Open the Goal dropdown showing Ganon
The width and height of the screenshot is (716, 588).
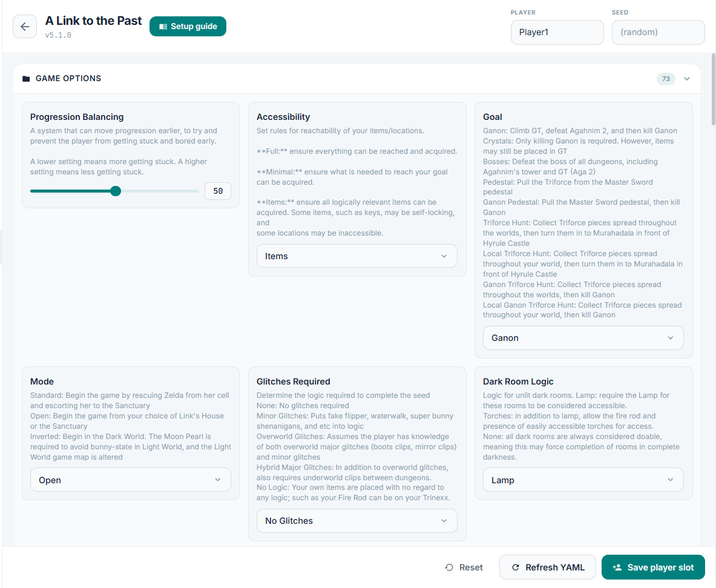(x=583, y=338)
